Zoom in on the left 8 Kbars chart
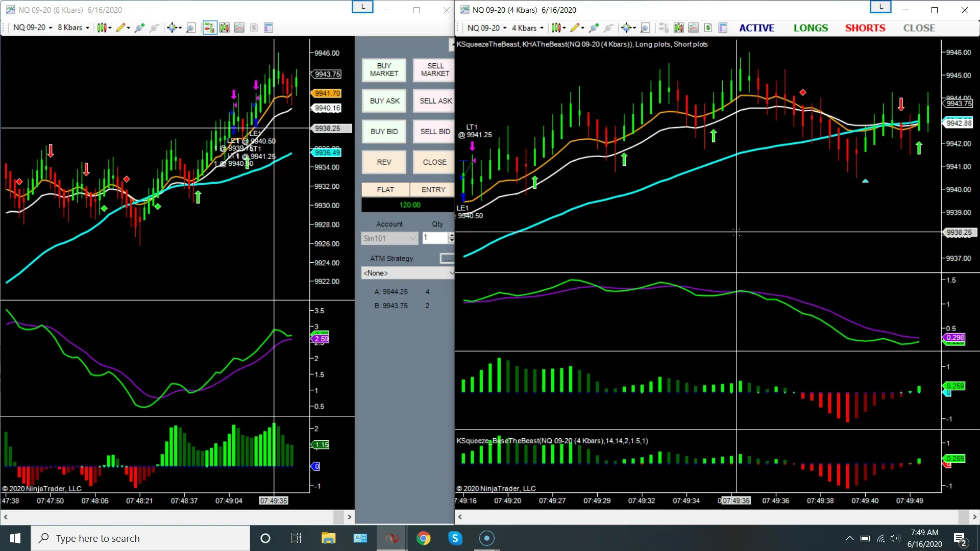Screen dimensions: 980x551 coord(139,28)
